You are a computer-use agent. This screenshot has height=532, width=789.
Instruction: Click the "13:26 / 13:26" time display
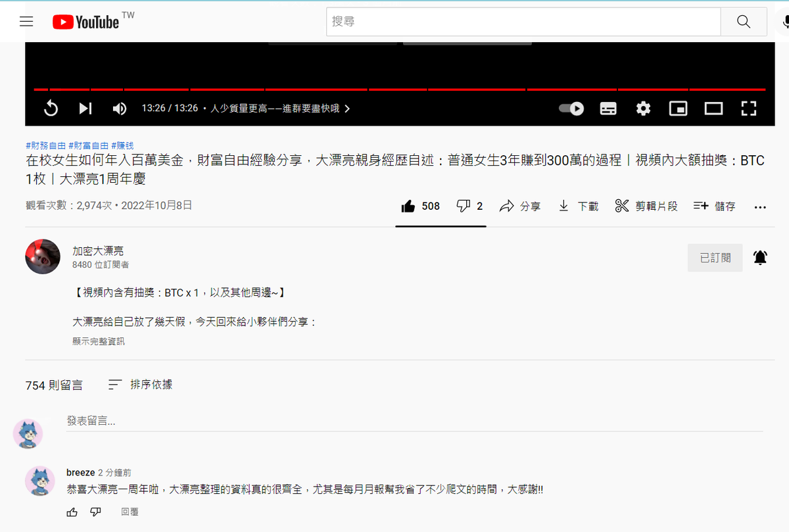[170, 109]
